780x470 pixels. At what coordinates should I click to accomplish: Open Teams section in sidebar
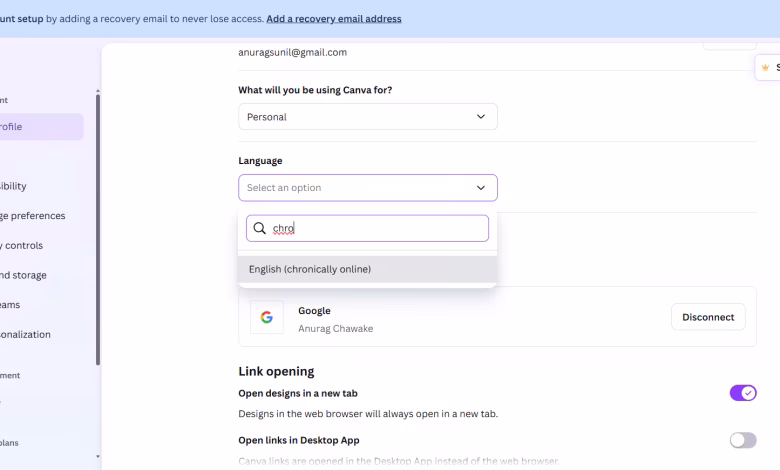click(12, 305)
